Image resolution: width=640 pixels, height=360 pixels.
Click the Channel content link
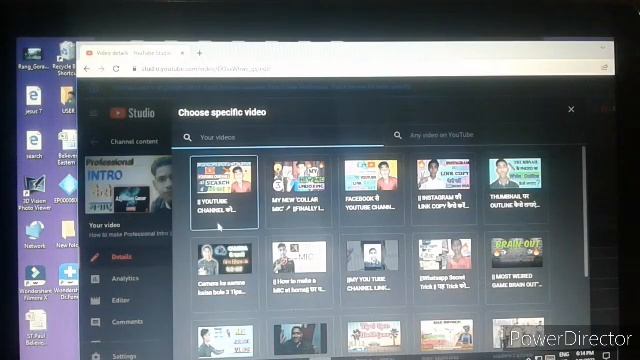tap(134, 141)
